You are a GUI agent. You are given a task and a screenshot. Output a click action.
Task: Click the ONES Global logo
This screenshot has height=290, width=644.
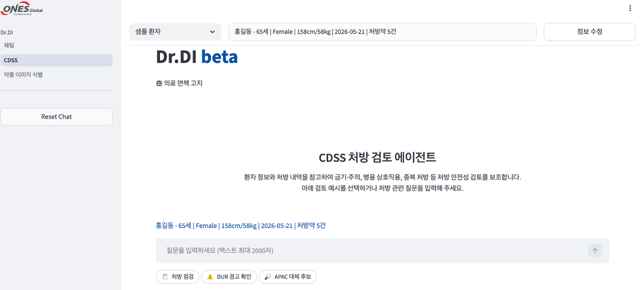coord(22,9)
